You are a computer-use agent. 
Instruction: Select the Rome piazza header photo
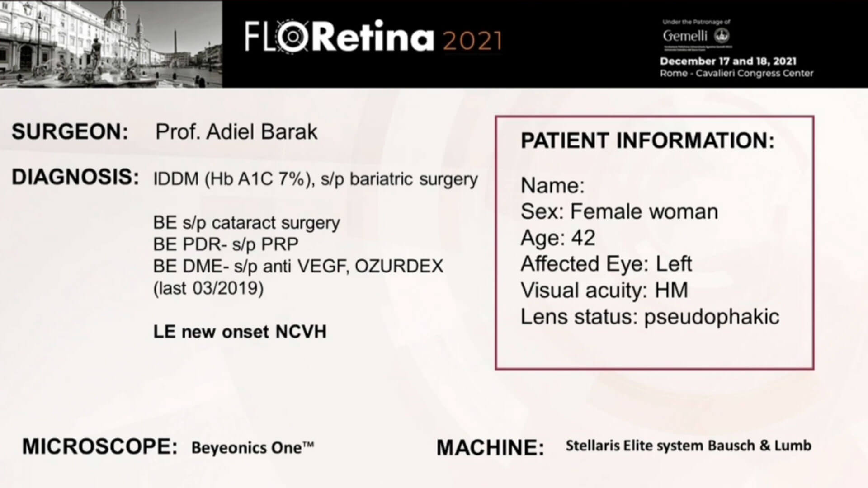pyautogui.click(x=111, y=44)
